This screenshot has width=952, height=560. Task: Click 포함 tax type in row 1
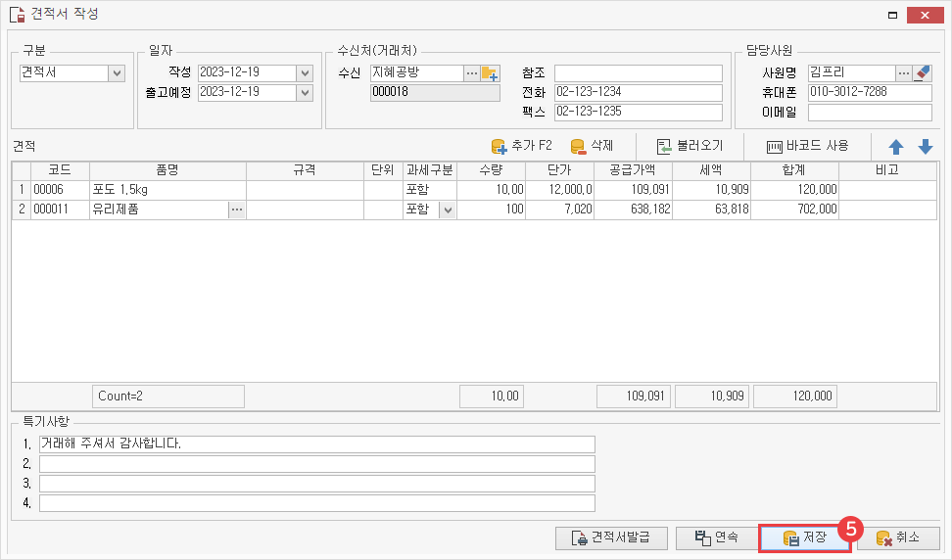(x=430, y=190)
